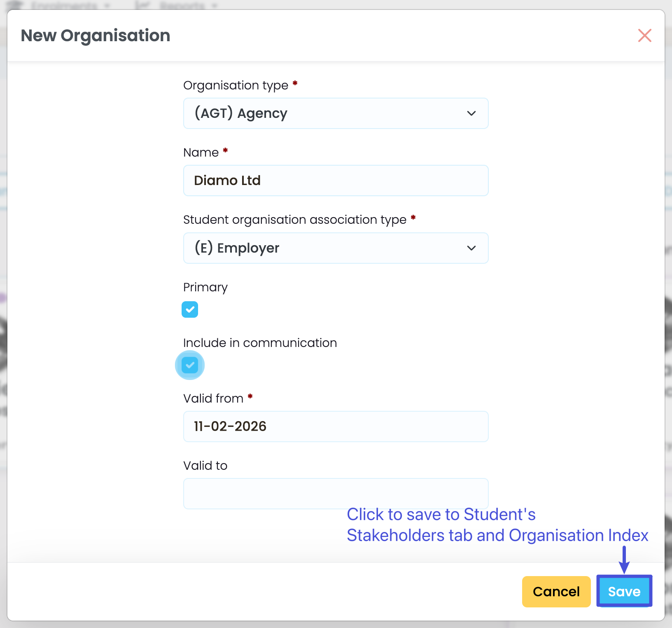Click the chart icon beside Reports

pos(142,5)
